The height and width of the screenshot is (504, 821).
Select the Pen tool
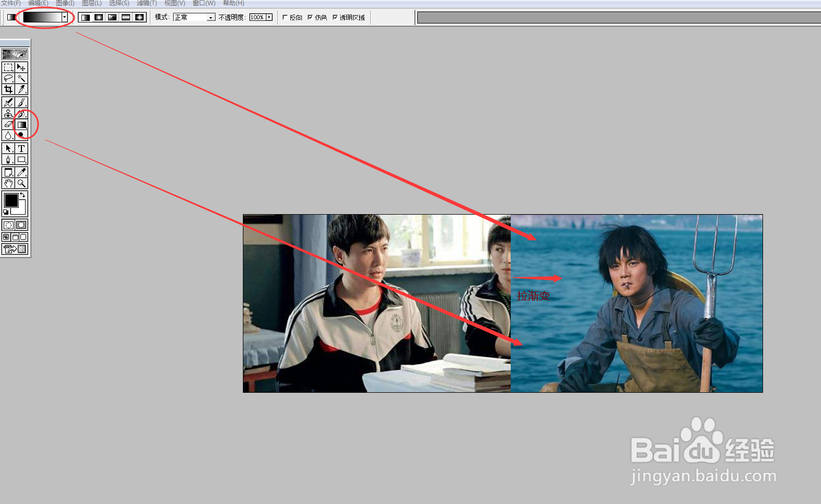[x=8, y=159]
